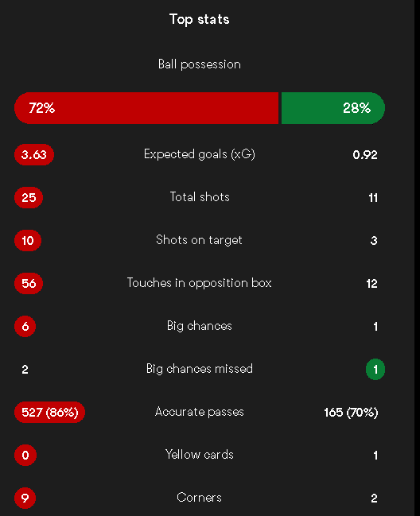Click the 165 (70%) accurate passes value
The image size is (420, 516).
pyautogui.click(x=351, y=413)
